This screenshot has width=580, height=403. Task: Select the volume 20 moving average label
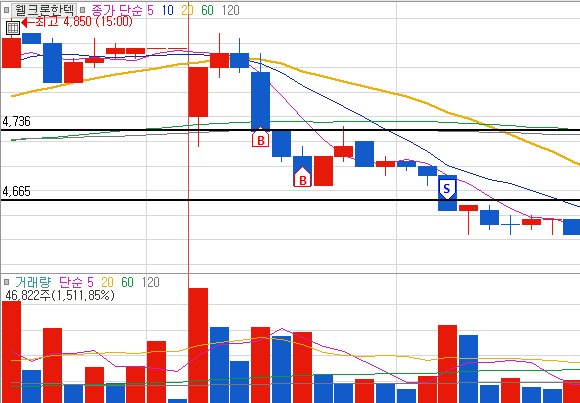pos(107,282)
